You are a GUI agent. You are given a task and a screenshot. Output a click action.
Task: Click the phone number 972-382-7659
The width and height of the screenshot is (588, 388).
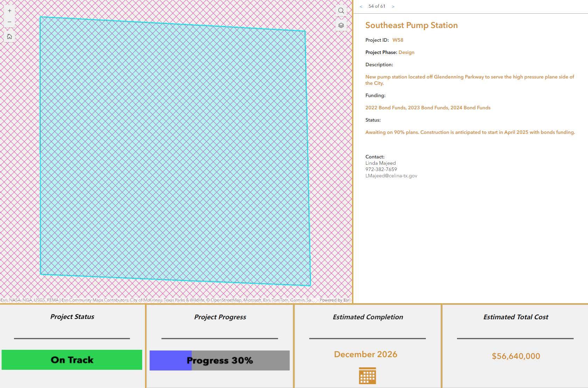coord(381,169)
